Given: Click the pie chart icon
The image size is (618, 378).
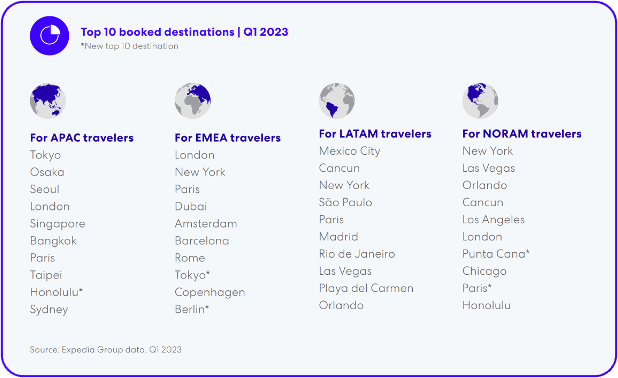Looking at the screenshot, I should pos(49,35).
